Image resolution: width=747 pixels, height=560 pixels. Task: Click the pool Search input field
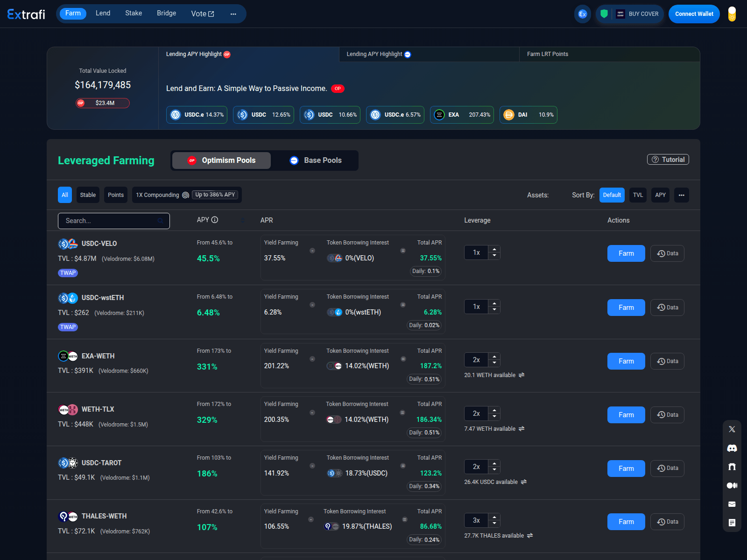pos(110,221)
